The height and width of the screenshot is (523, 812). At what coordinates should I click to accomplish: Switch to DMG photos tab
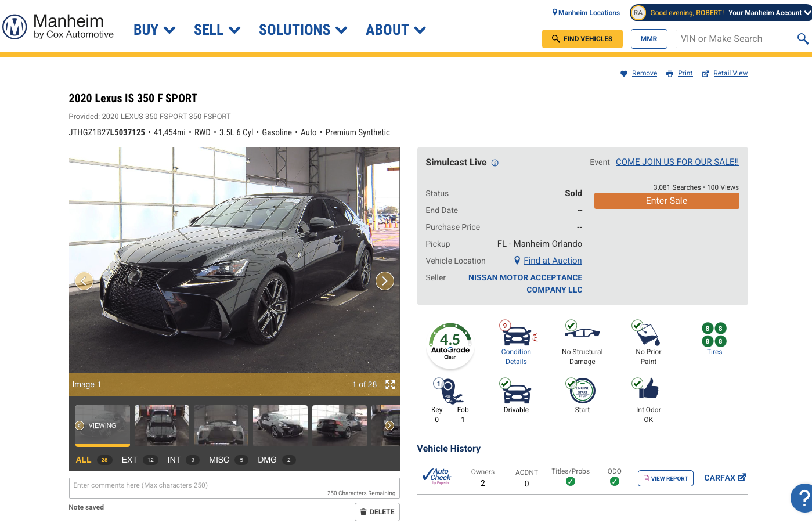pos(276,460)
